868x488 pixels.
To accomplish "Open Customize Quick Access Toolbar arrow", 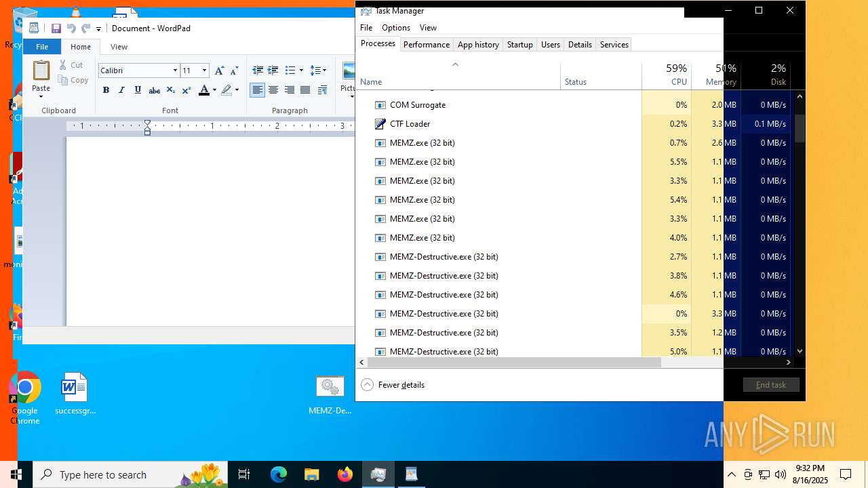I will (98, 28).
